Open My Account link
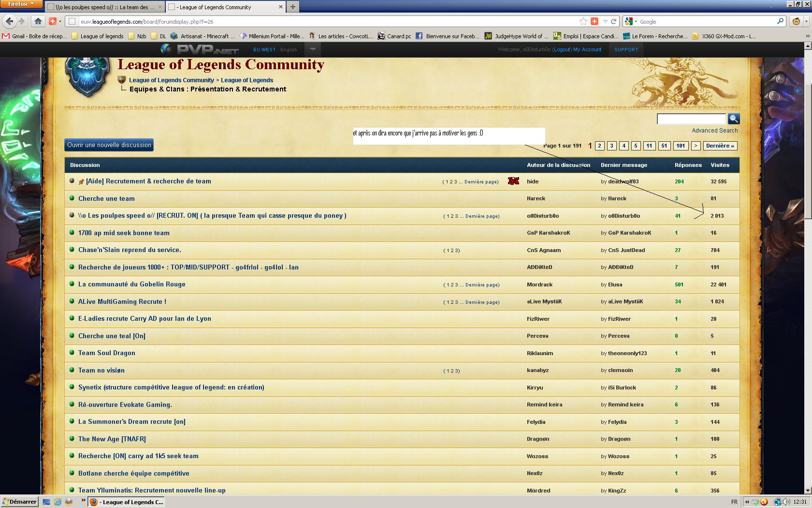The width and height of the screenshot is (812, 508). click(x=587, y=49)
